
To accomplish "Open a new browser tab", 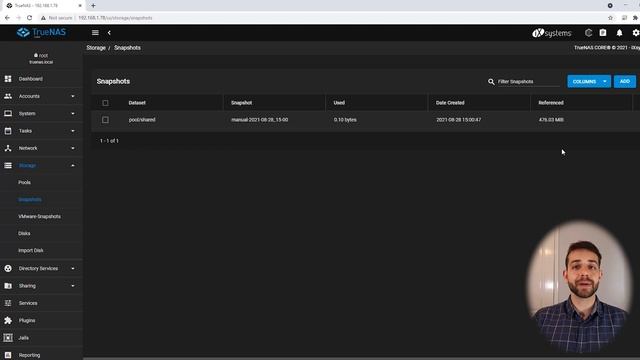I will pyautogui.click(x=93, y=6).
